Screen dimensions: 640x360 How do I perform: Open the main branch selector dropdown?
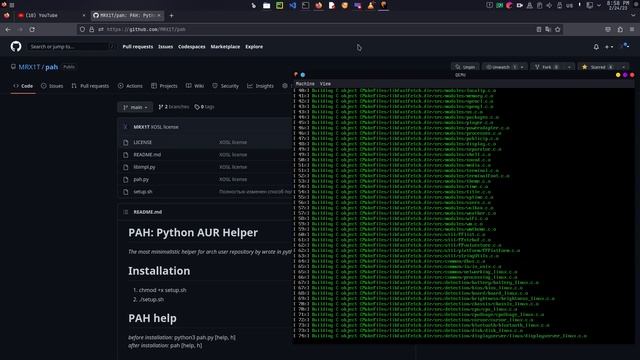(135, 107)
